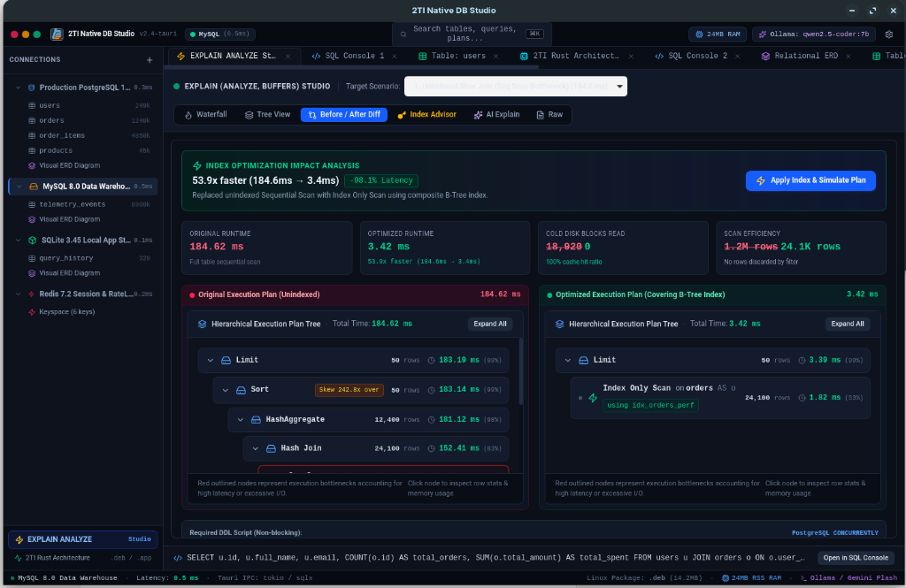Open Visual ERD Diagram under SQLite

point(69,273)
